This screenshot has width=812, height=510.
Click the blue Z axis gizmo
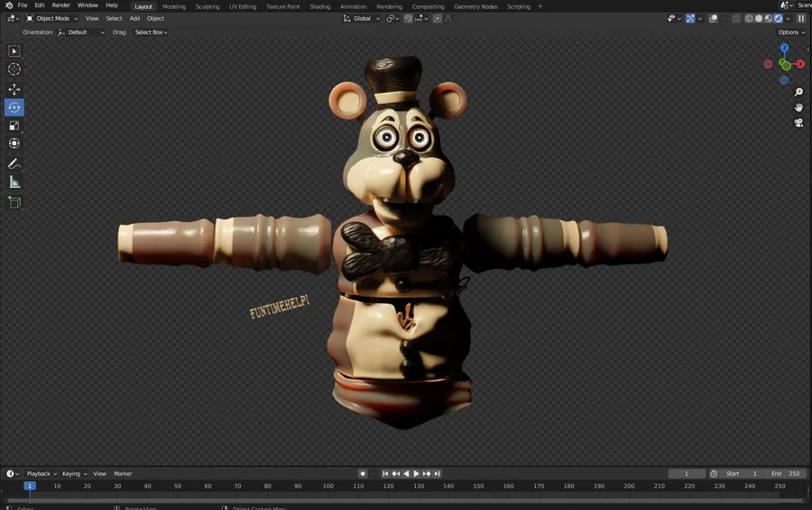point(784,48)
